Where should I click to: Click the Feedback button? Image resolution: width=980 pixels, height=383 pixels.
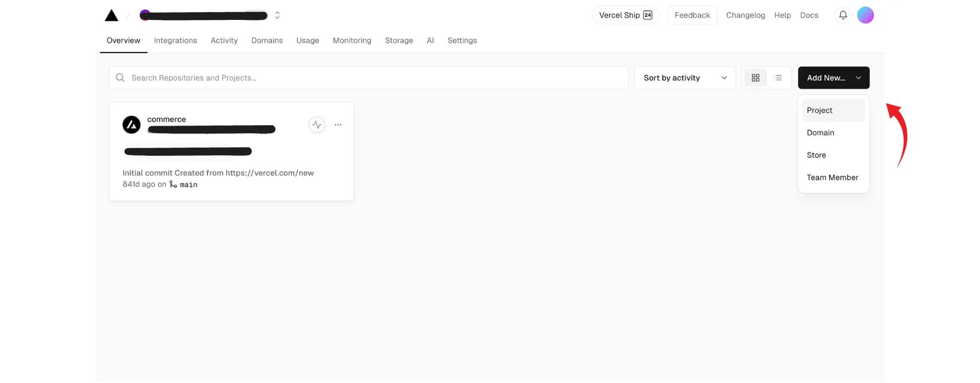click(692, 15)
